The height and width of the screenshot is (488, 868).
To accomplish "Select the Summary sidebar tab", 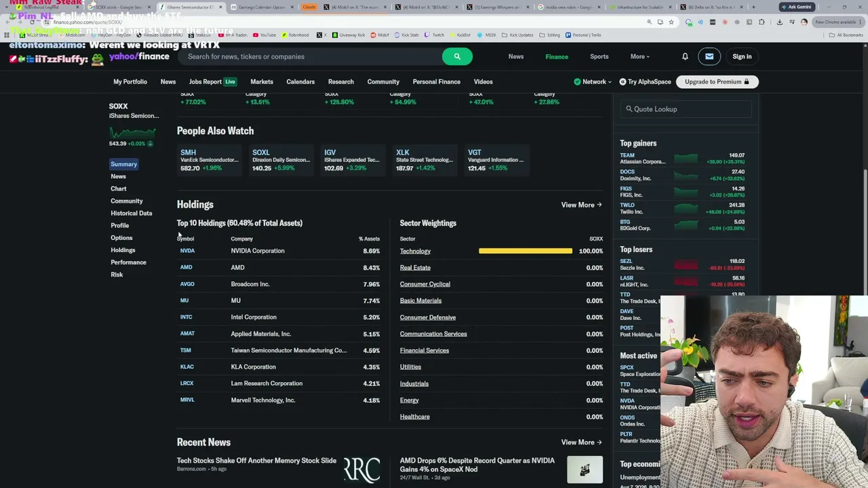I will pos(123,164).
